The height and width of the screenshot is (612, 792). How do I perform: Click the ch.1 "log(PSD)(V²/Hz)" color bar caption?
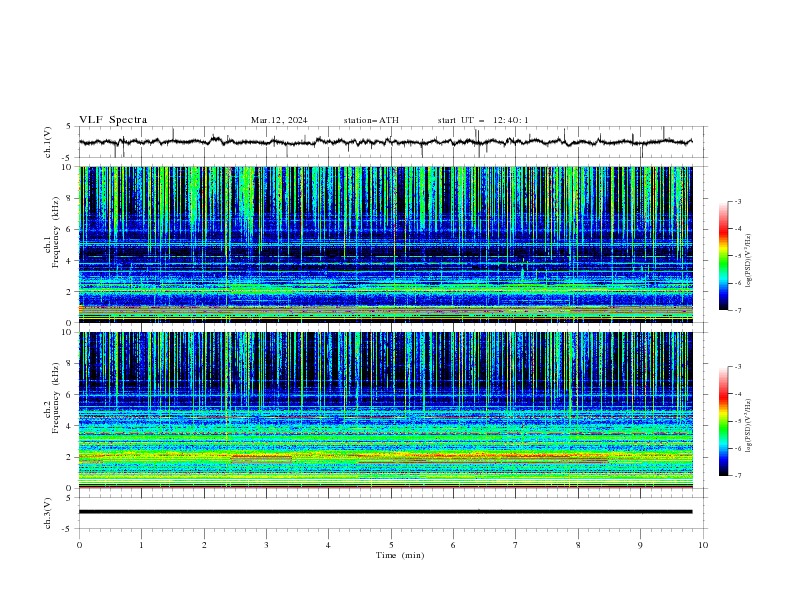click(750, 261)
